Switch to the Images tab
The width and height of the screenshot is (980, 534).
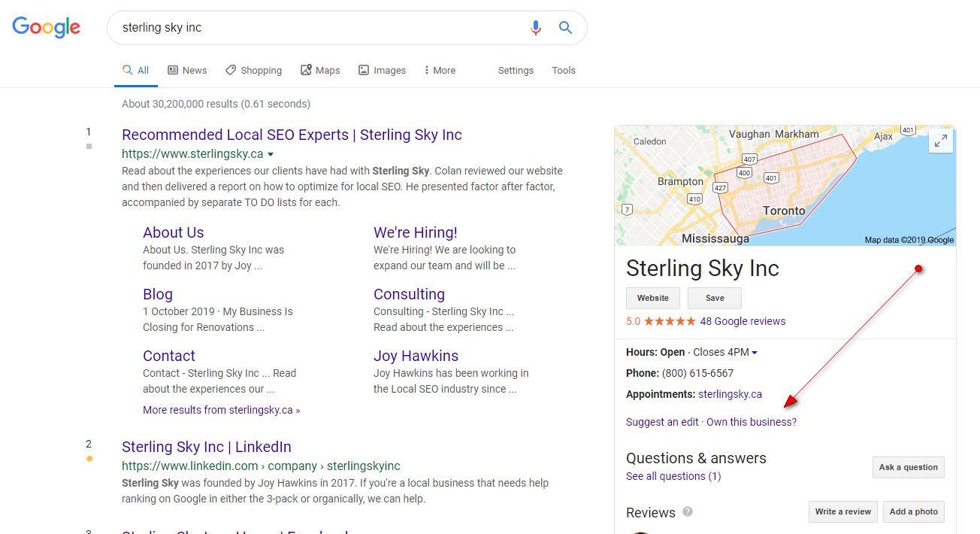click(x=382, y=71)
